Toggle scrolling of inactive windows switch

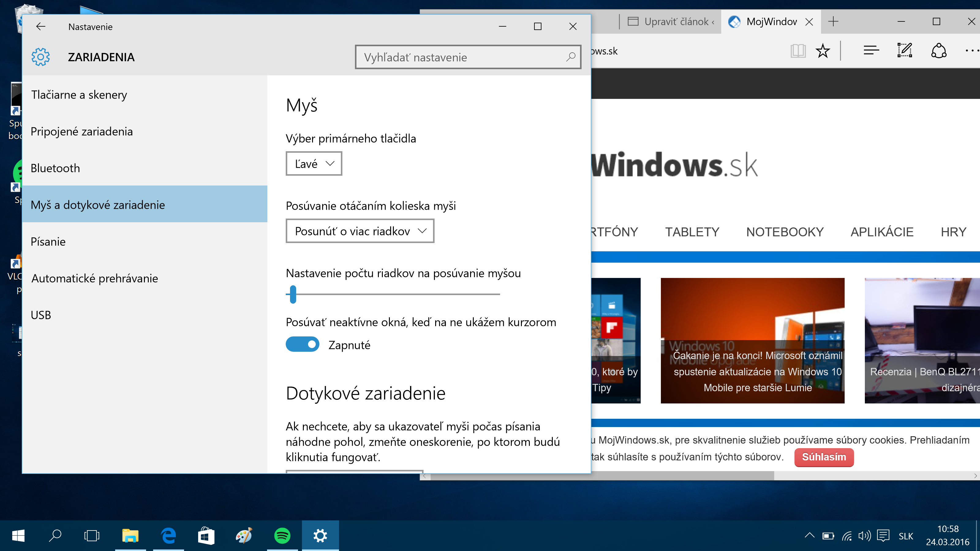click(x=303, y=344)
